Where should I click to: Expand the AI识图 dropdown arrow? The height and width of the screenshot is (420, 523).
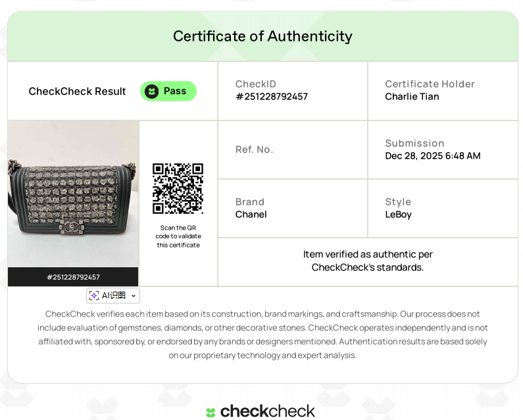[x=134, y=296]
